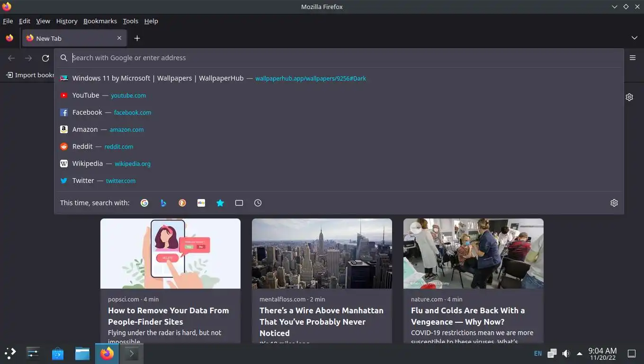Click EN keyboard layout indicator
Screen dimensions: 644x364
coord(538,354)
